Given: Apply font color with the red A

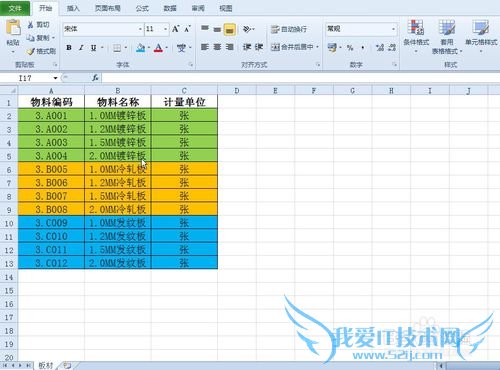Looking at the screenshot, I should pos(159,48).
